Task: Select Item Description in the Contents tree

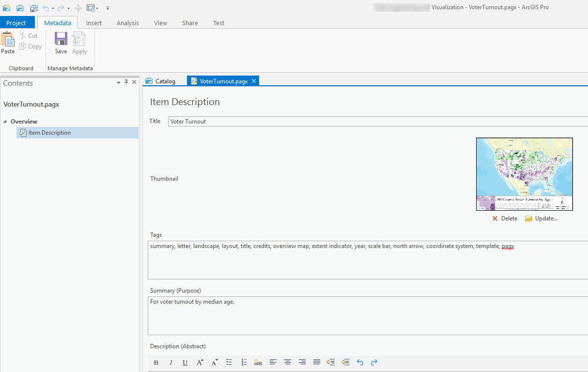Action: click(77, 133)
